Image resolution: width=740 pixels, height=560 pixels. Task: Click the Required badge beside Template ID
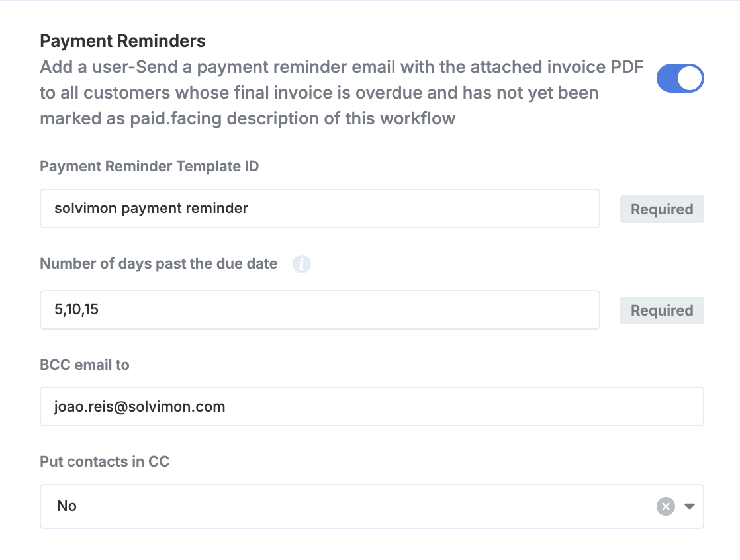tap(661, 209)
